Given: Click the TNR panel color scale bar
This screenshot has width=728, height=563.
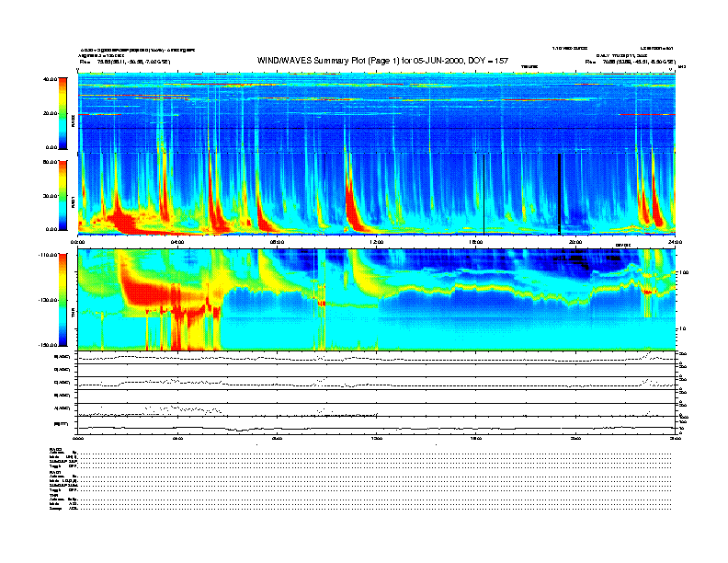Looking at the screenshot, I should pos(63,300).
